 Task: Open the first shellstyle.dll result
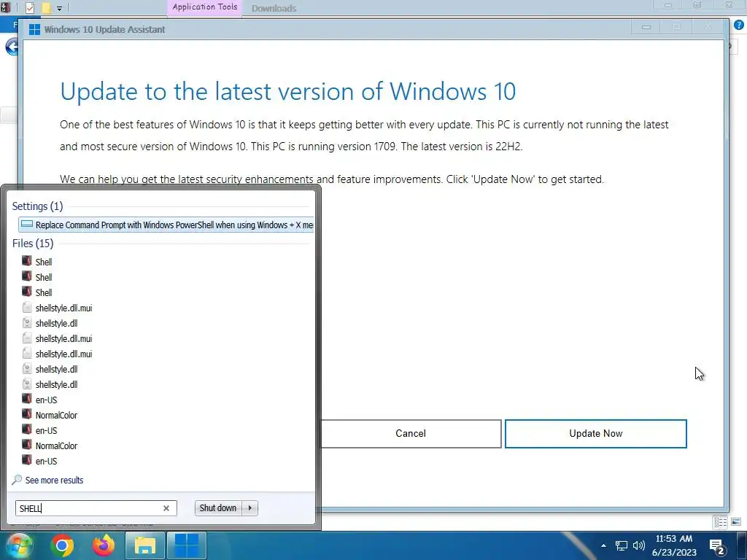click(x=56, y=323)
